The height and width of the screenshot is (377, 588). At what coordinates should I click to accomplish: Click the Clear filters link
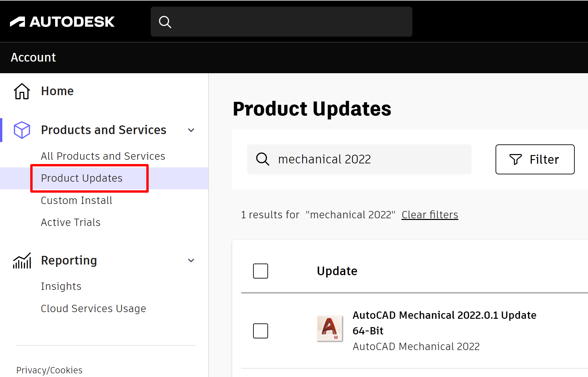(429, 215)
